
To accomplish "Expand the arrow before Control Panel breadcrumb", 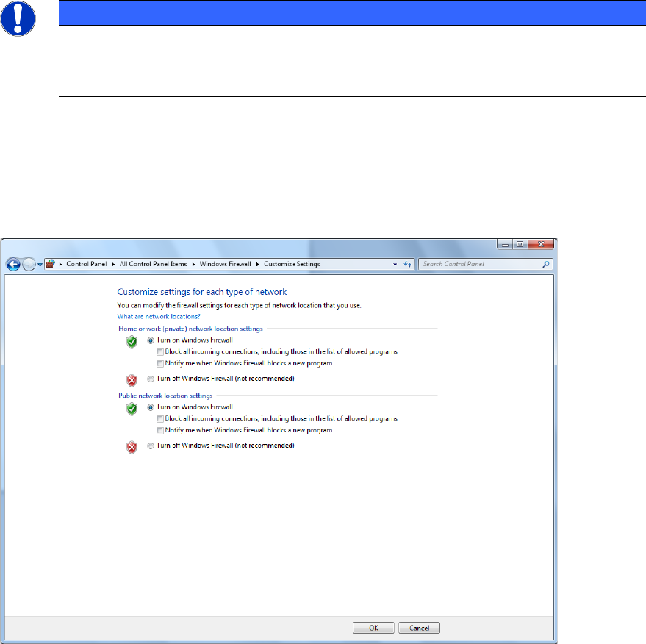I will [x=60, y=264].
